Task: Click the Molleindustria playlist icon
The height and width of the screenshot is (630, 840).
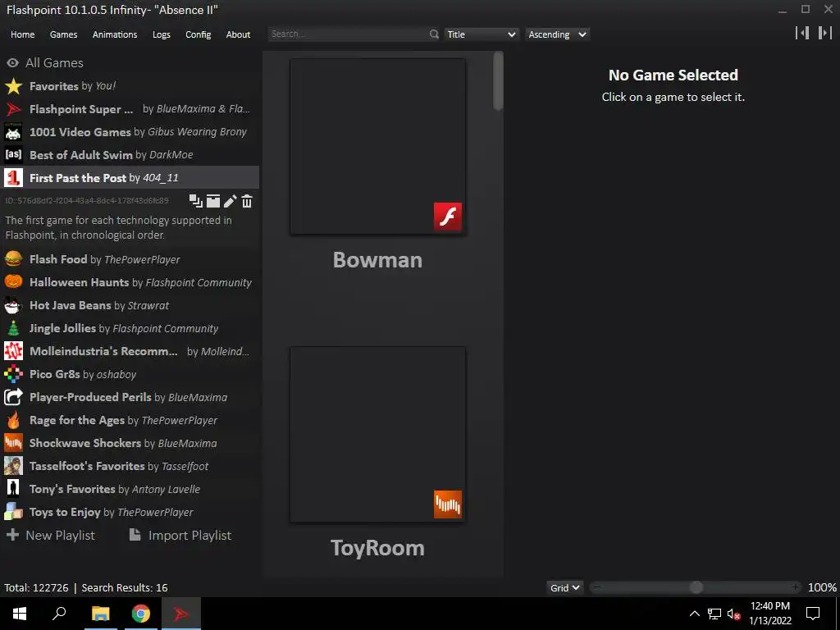Action: tap(13, 351)
